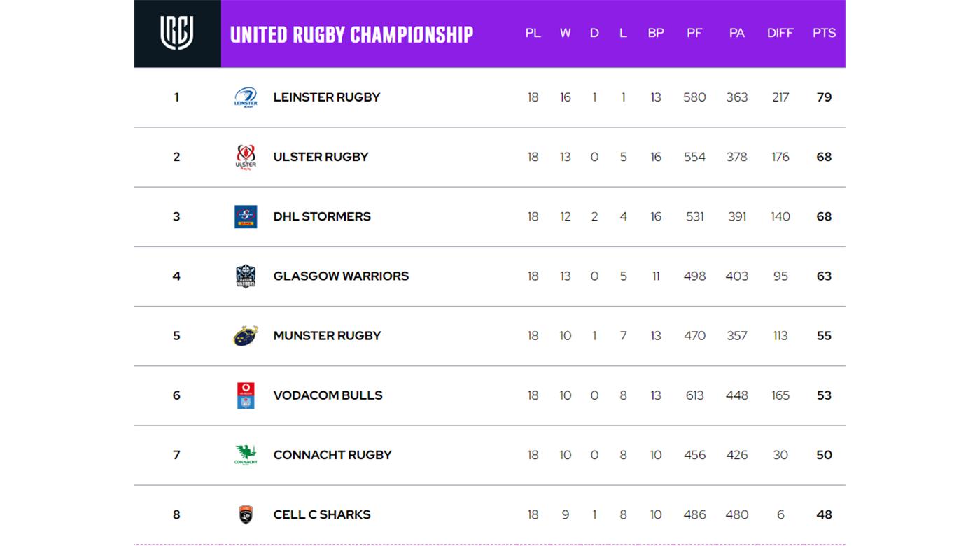The width and height of the screenshot is (980, 546).
Task: Open the Ulster Rugby team name
Action: pos(321,157)
